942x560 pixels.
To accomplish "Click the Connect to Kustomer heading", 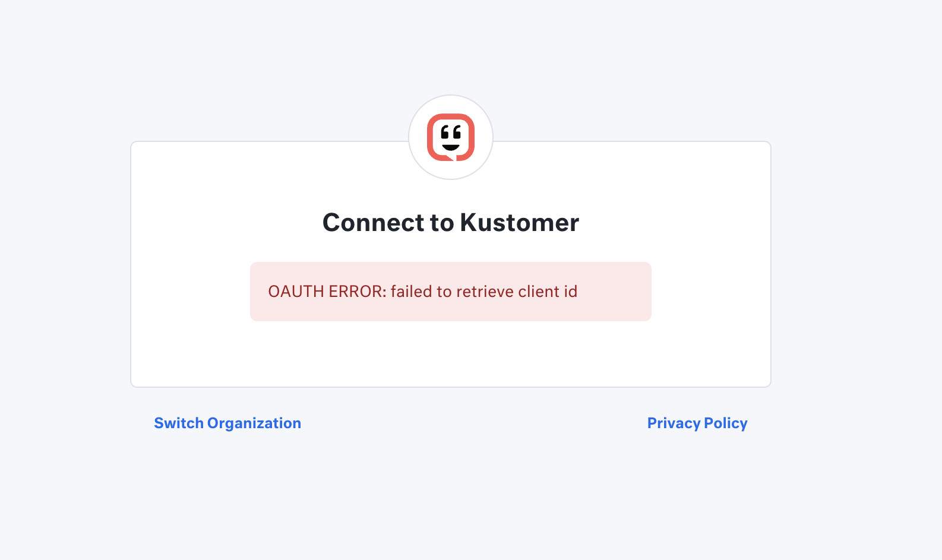I will [451, 223].
